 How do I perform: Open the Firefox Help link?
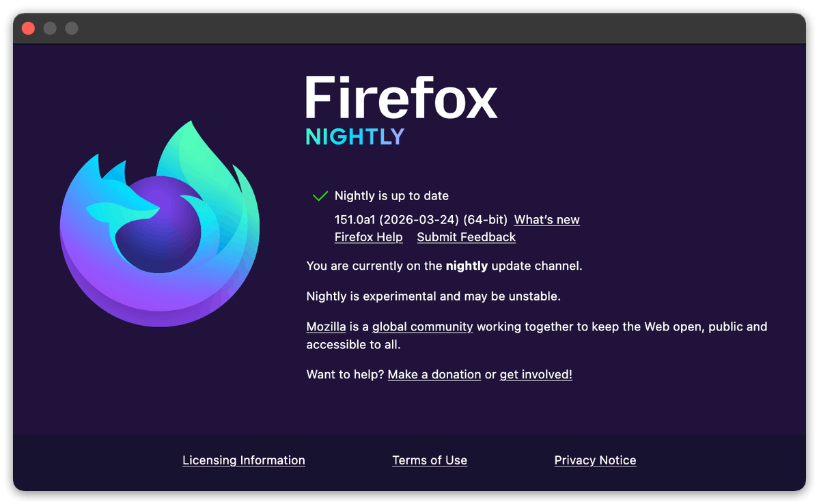pyautogui.click(x=368, y=237)
